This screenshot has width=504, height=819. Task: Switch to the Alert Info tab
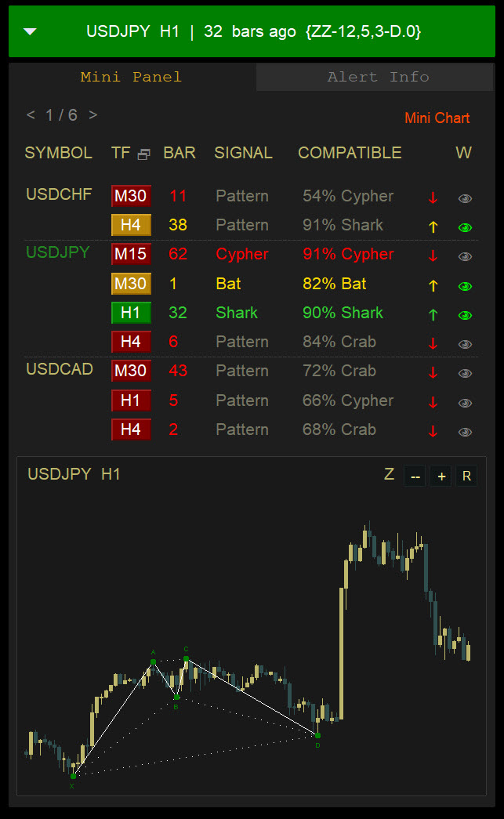click(378, 77)
